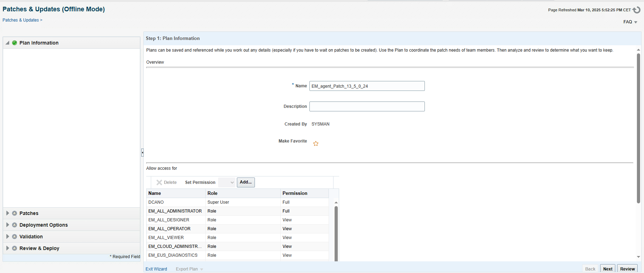Viewport: 644px width, 273px height.
Task: Click the Next button
Action: [608, 269]
